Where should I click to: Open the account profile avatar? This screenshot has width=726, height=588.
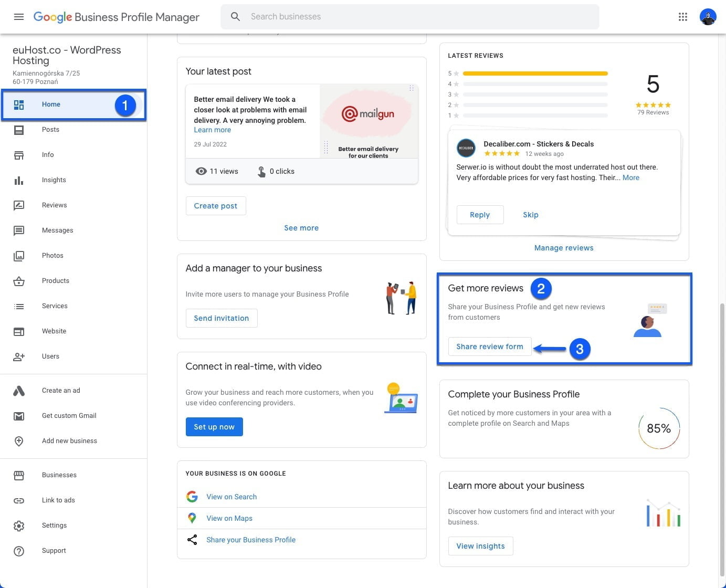pyautogui.click(x=708, y=17)
